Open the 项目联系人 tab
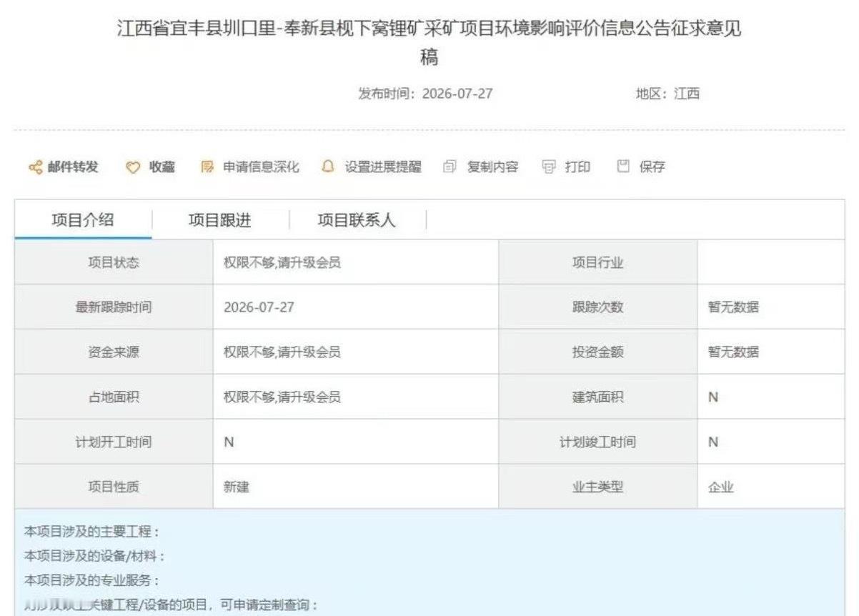 pos(357,220)
